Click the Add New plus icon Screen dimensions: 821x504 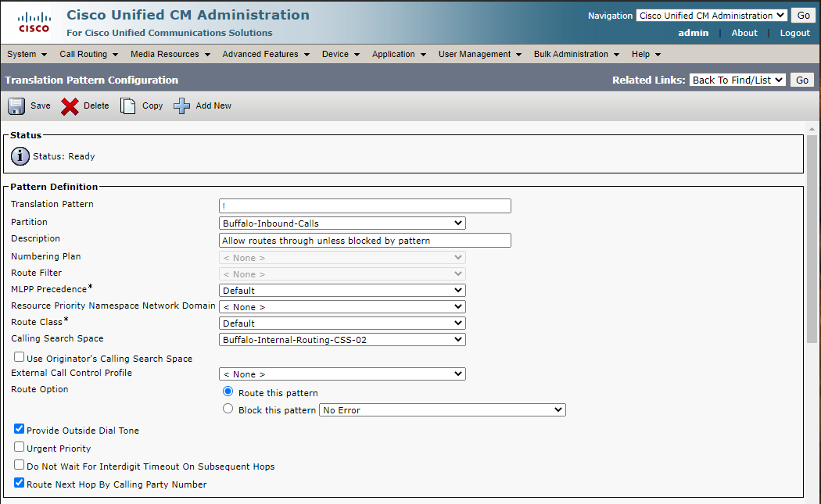pos(182,106)
